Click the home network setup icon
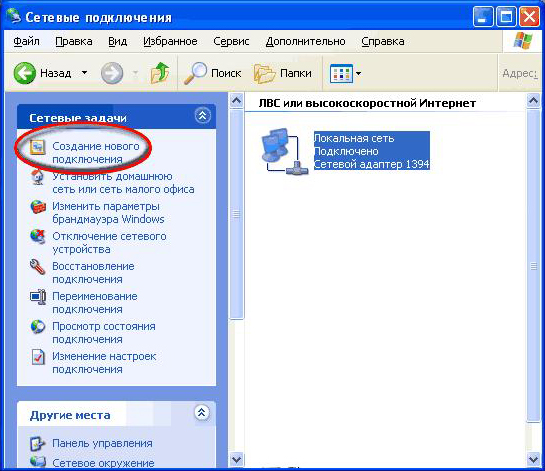545x471 pixels. click(38, 177)
